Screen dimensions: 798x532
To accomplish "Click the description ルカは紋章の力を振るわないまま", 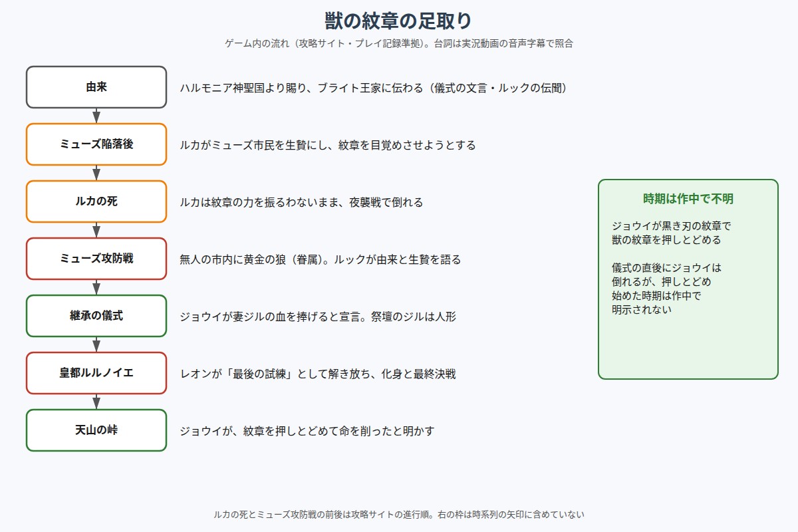I will (x=301, y=202).
